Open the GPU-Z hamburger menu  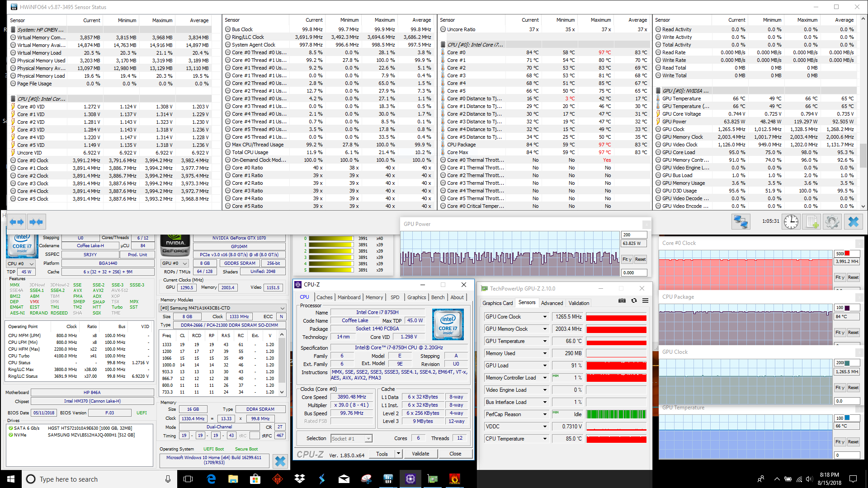tap(646, 301)
